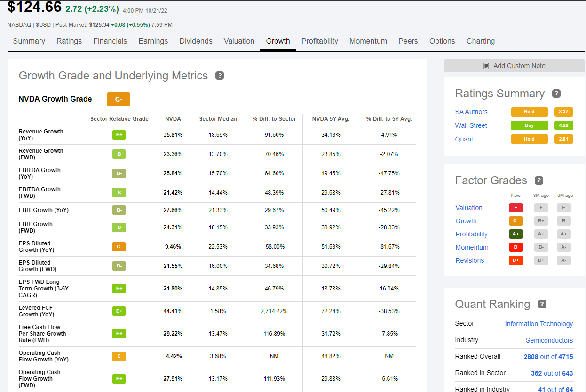
Task: Click B+ badge for Operating Cash Flow Growth (FWD)
Action: [x=119, y=379]
